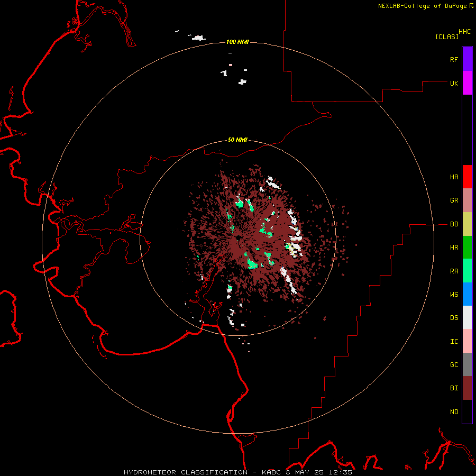Click the HR legend label
Image resolution: width=476 pixels, height=476 pixels.
pos(454,248)
